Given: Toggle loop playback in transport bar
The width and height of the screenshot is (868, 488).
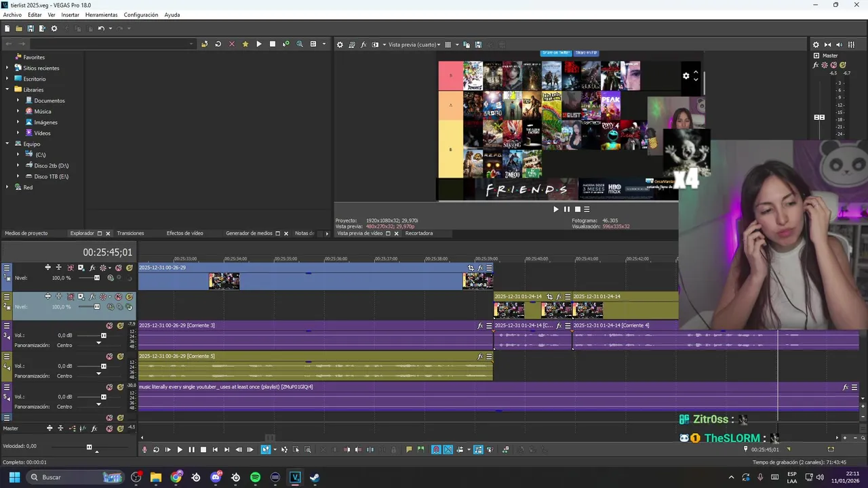Looking at the screenshot, I should point(156,449).
